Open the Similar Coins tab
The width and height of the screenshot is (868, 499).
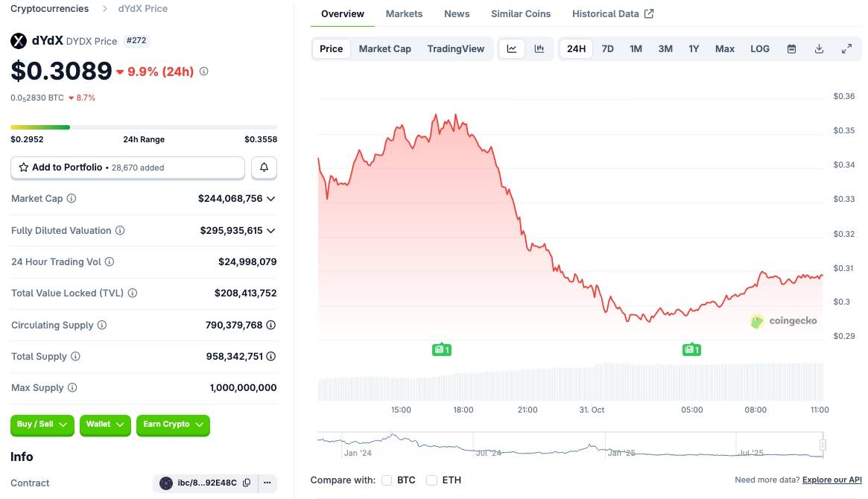tap(521, 14)
